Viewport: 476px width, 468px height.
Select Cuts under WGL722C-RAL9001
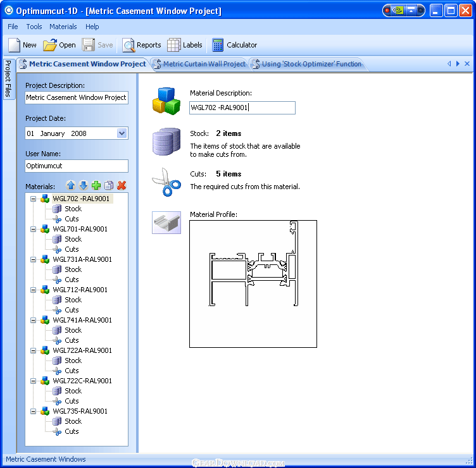click(x=72, y=401)
